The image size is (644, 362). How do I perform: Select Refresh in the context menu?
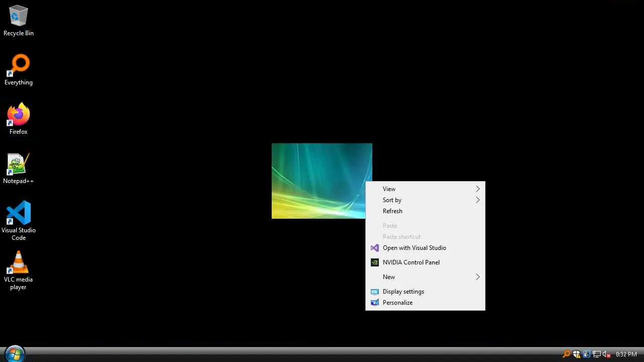pos(425,211)
